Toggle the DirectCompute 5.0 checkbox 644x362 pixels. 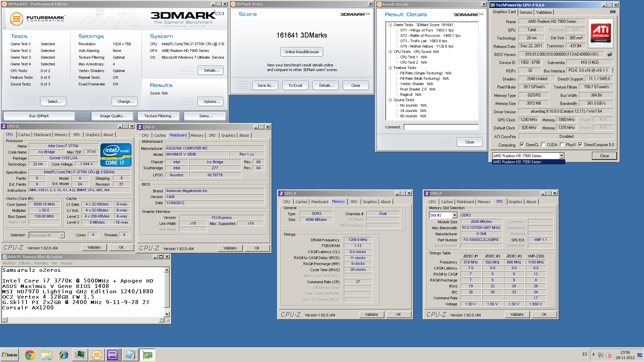[x=580, y=145]
